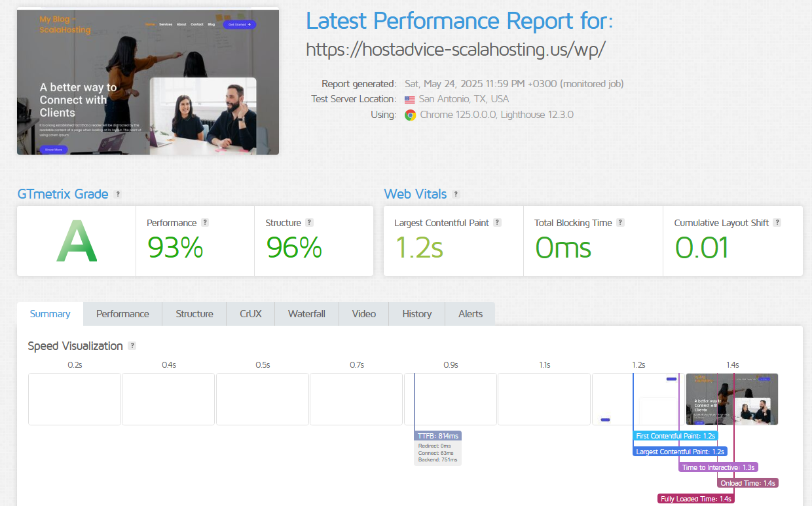The width and height of the screenshot is (812, 506).
Task: Click the report generated date text
Action: (514, 84)
